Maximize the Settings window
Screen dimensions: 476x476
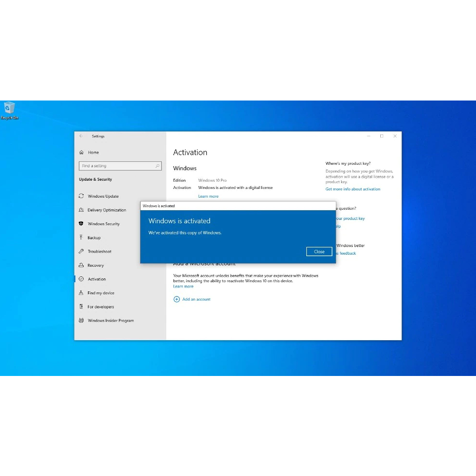[x=382, y=136]
